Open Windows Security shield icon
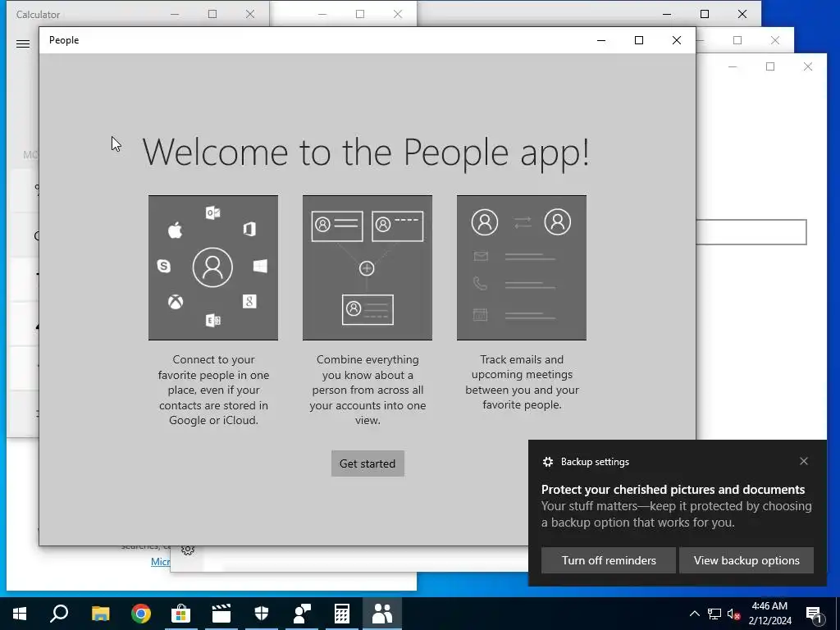The image size is (840, 630). tap(262, 614)
